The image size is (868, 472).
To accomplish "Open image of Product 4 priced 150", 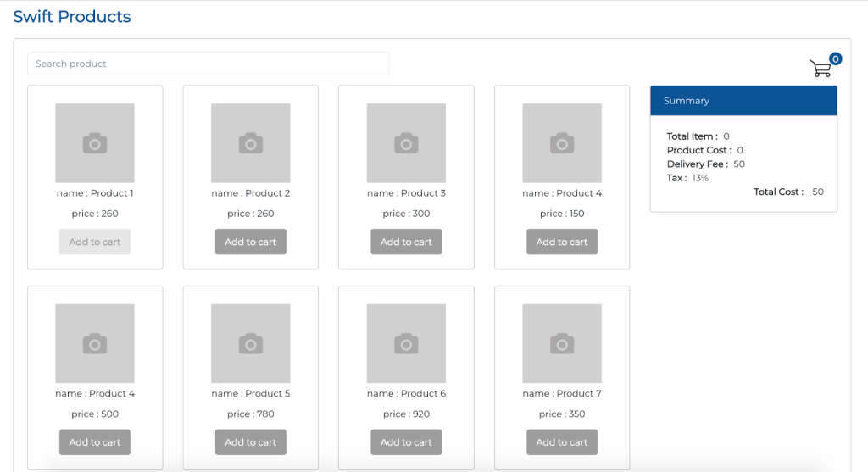I will (x=562, y=142).
